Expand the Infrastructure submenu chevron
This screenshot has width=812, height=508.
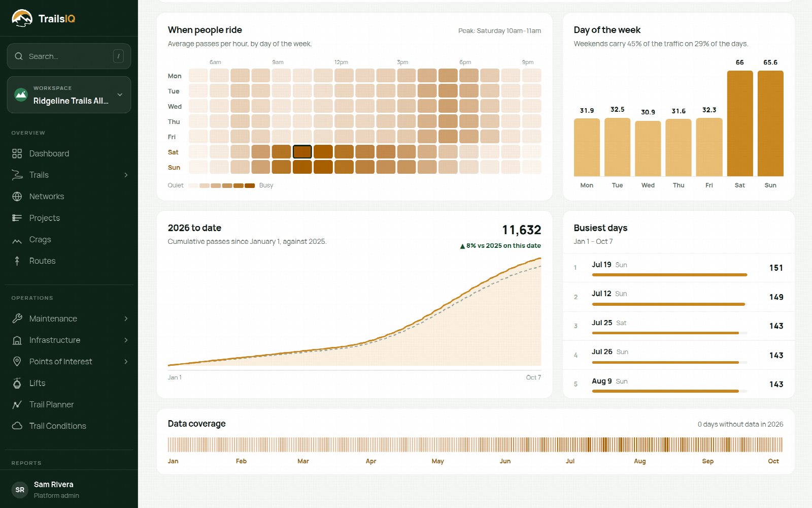pyautogui.click(x=126, y=340)
